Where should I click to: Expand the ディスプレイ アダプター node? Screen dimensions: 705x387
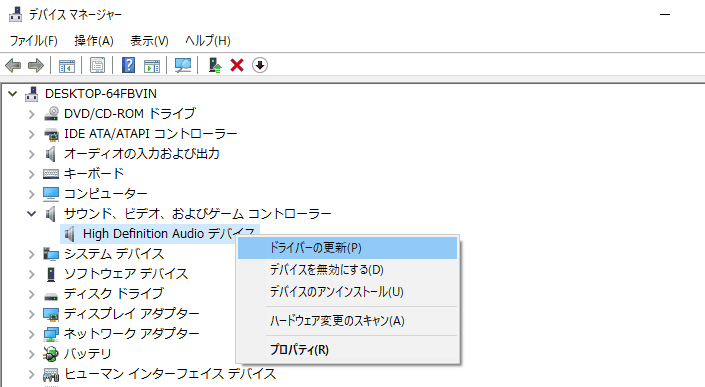click(31, 314)
